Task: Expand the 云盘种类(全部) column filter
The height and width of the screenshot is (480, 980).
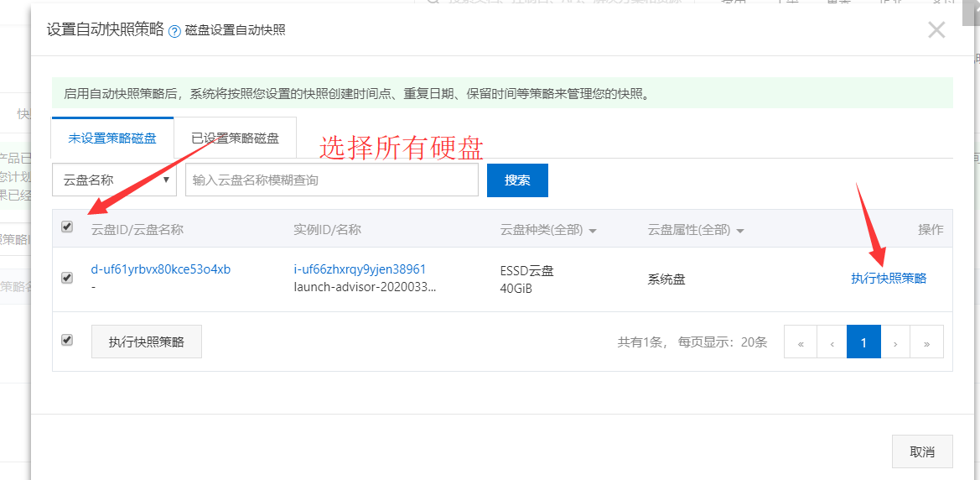Action: (548, 230)
